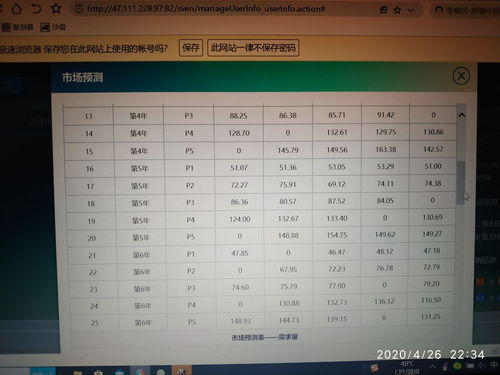Click the P4 cell in row 14

(189, 133)
